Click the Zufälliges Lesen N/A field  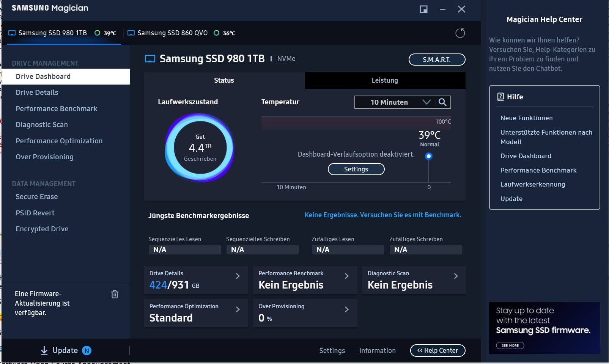[x=348, y=249]
